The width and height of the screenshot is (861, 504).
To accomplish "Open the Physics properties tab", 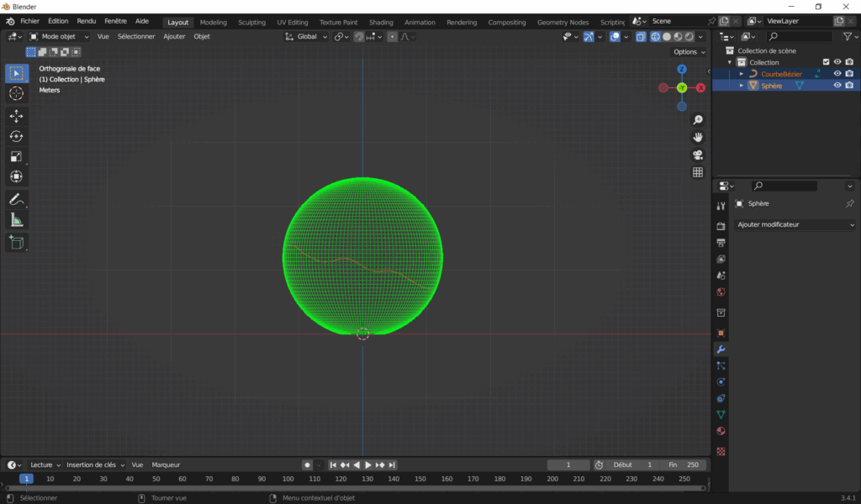I will point(721,382).
